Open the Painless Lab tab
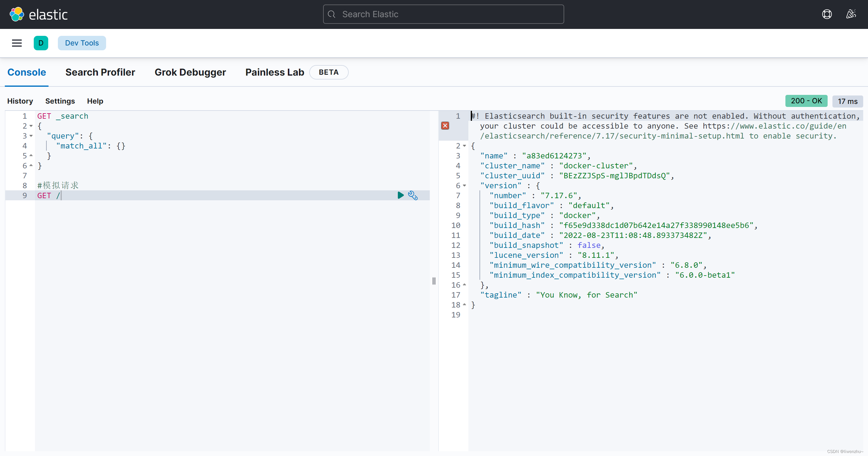This screenshot has height=456, width=868. (x=275, y=72)
